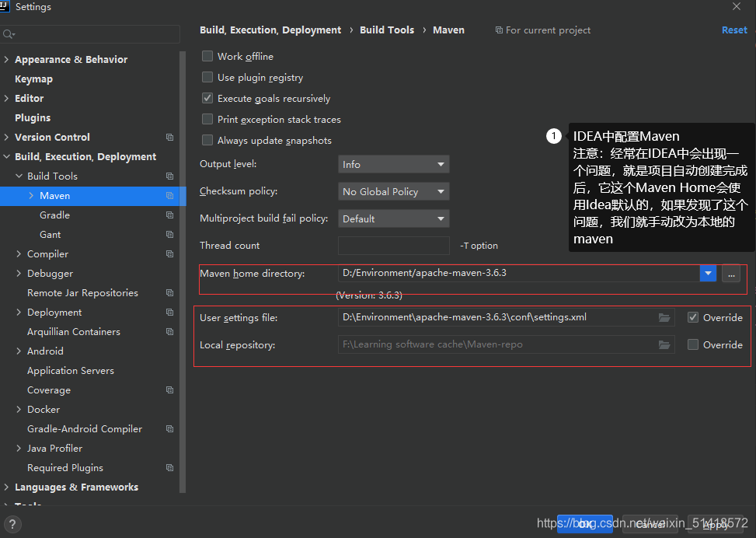Click the settings search input field
The height and width of the screenshot is (538, 756).
click(92, 34)
